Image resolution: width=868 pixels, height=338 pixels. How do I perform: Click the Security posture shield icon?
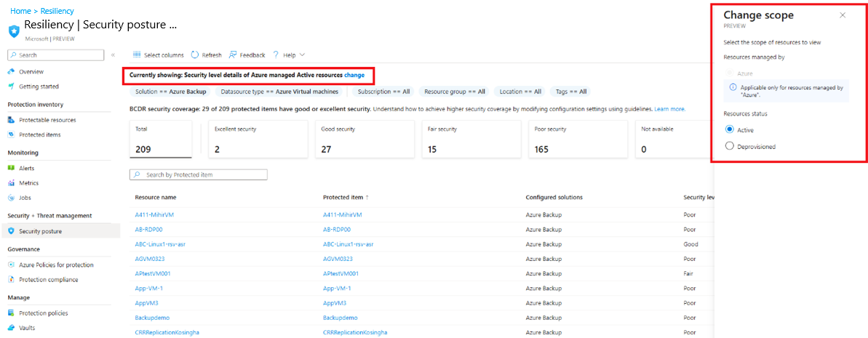[11, 231]
